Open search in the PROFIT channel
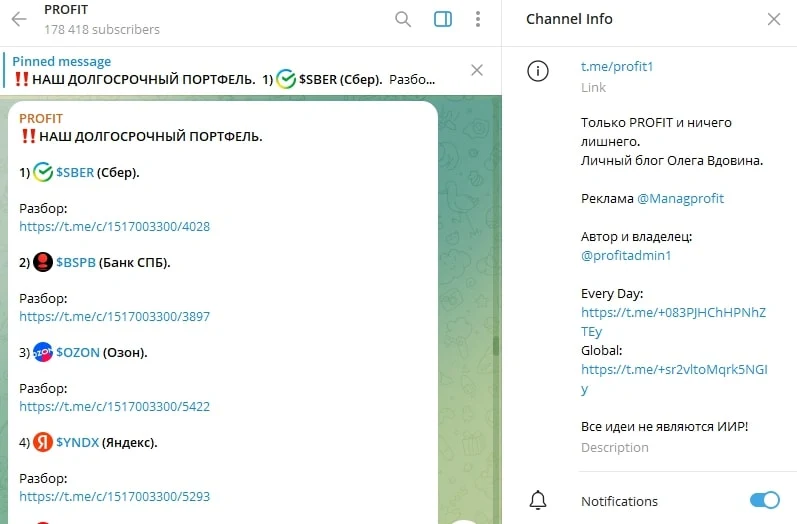 click(x=403, y=19)
